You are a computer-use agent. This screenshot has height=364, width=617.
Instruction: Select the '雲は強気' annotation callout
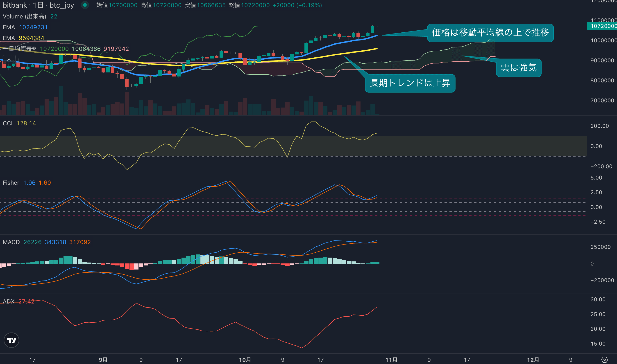[519, 68]
